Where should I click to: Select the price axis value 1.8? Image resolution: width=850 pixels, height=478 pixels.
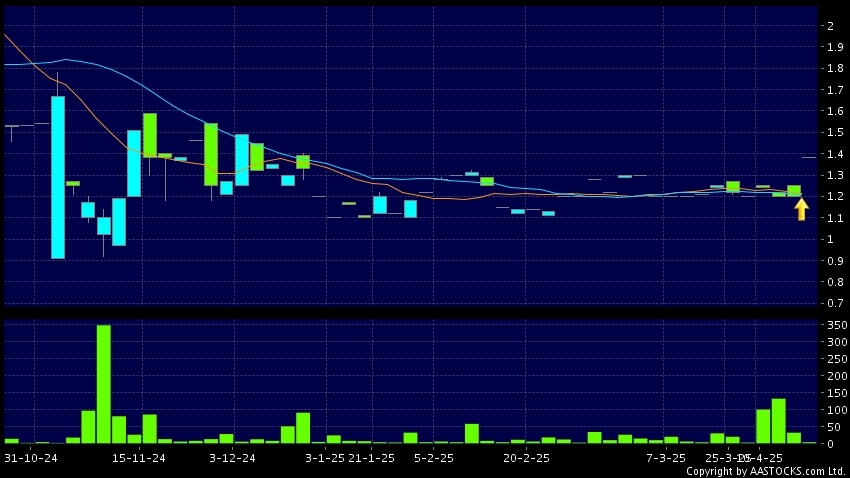point(835,68)
